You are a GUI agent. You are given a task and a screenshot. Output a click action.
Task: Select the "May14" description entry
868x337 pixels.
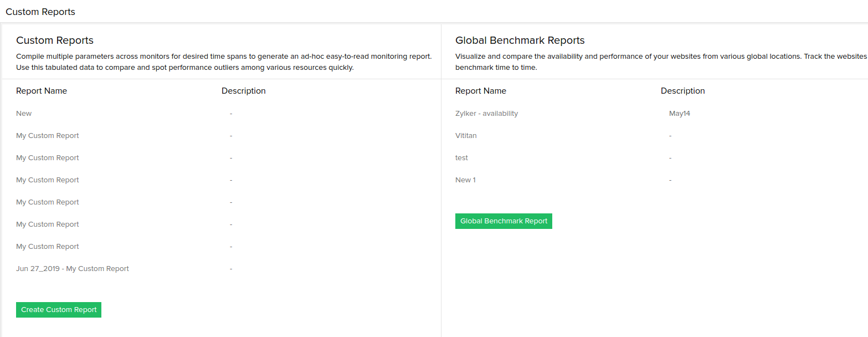(x=680, y=113)
